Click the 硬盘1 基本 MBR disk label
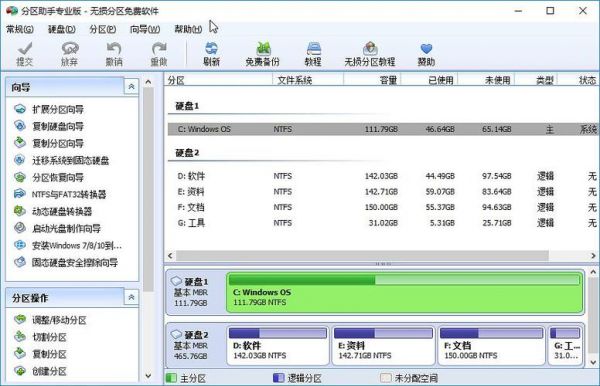 (x=191, y=292)
